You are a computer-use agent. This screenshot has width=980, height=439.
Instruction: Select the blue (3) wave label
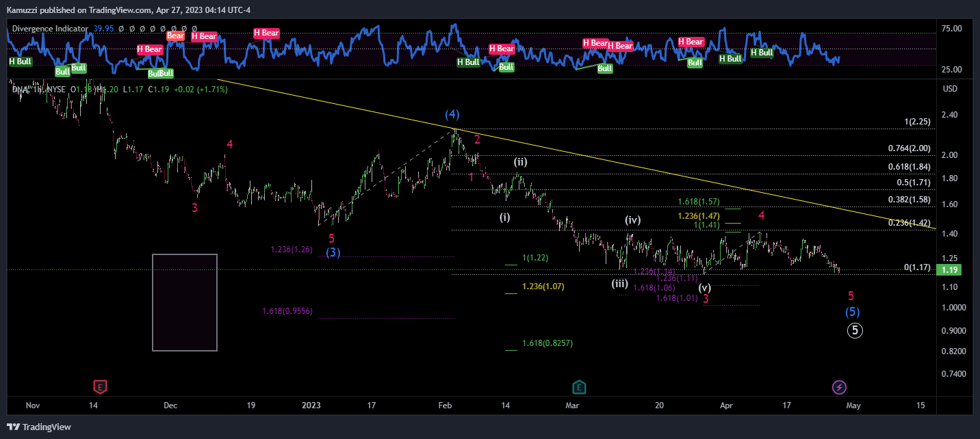pyautogui.click(x=333, y=252)
